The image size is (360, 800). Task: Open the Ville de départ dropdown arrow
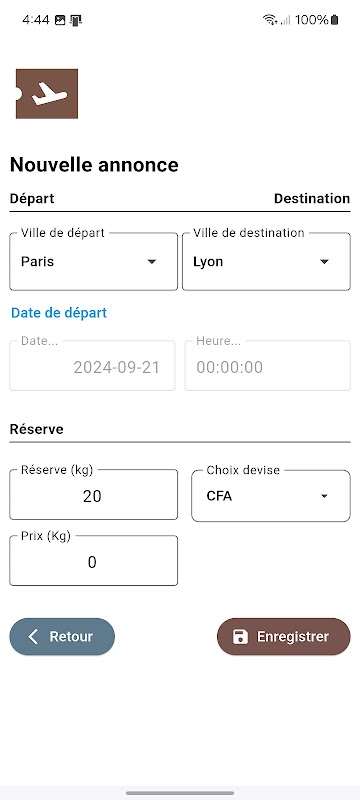coord(151,262)
